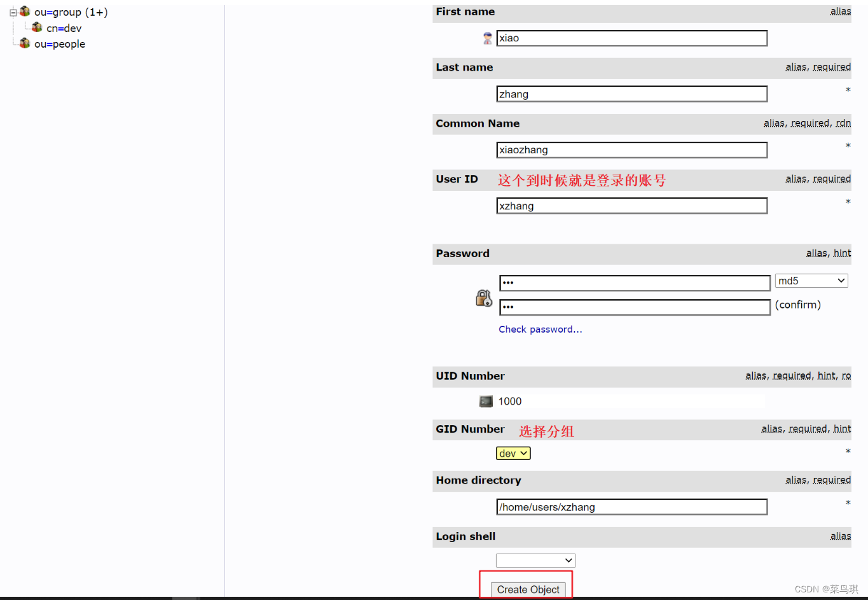Click the User ID field containing xzhang
The height and width of the screenshot is (600, 868).
(631, 206)
